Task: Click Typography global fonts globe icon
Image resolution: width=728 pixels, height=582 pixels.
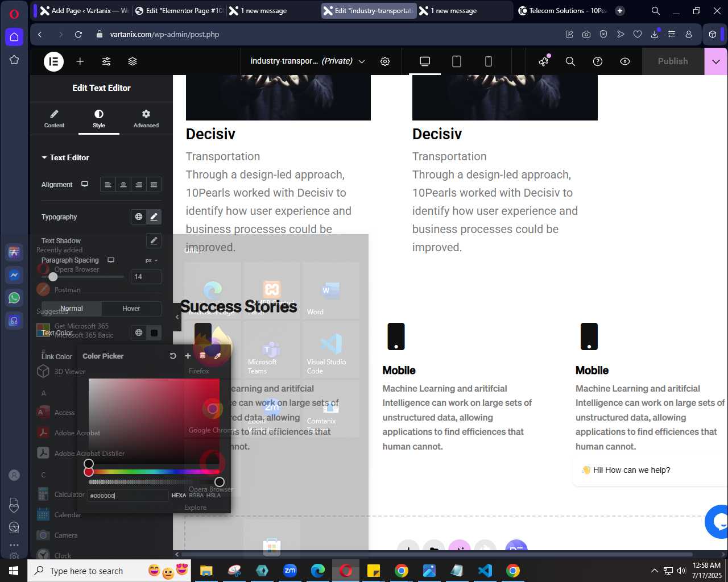Action: click(139, 217)
